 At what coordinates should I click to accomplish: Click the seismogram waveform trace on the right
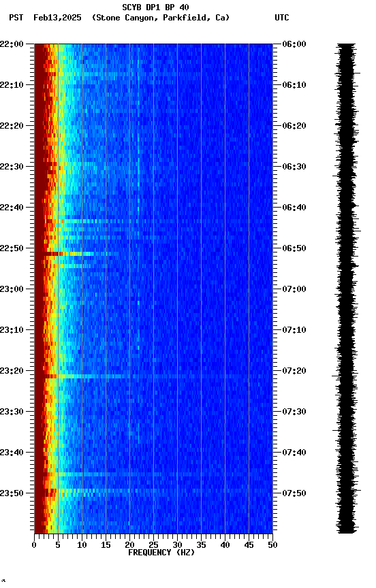point(346,289)
